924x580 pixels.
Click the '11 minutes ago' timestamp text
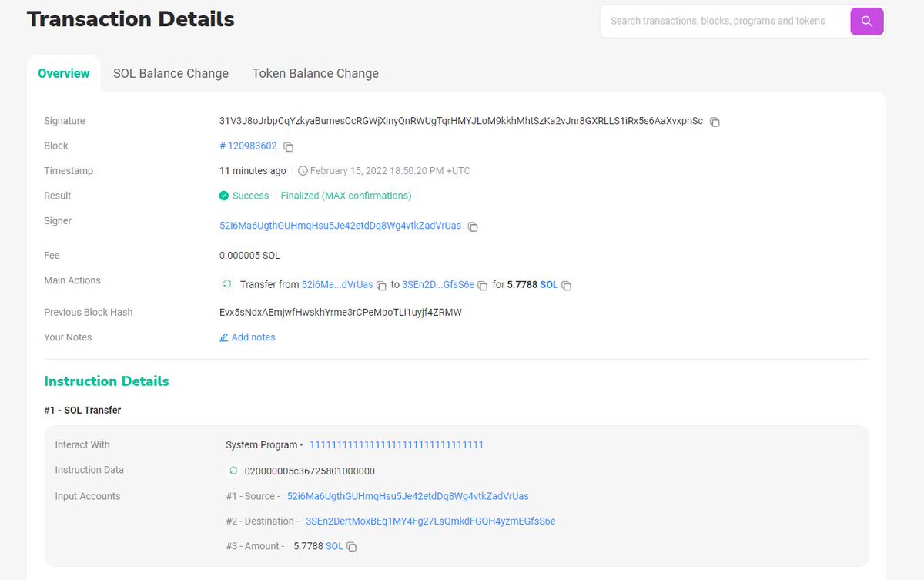[x=253, y=170]
